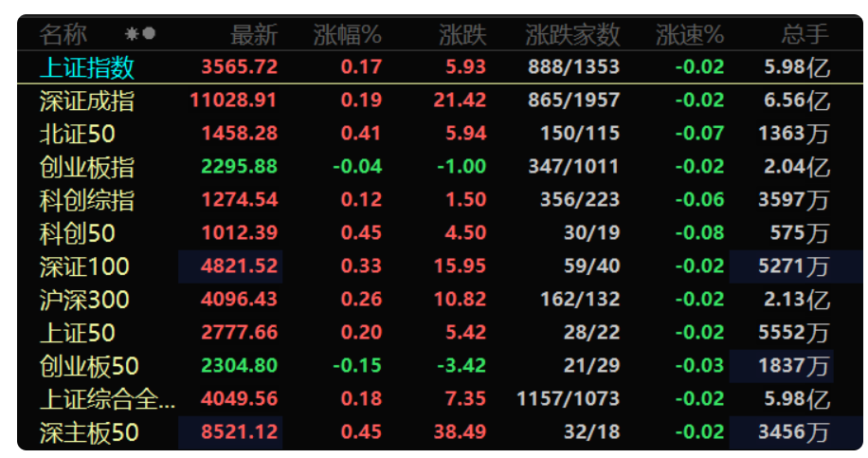Open the 北证50 index
Screen dimensions: 868x458
point(78,134)
